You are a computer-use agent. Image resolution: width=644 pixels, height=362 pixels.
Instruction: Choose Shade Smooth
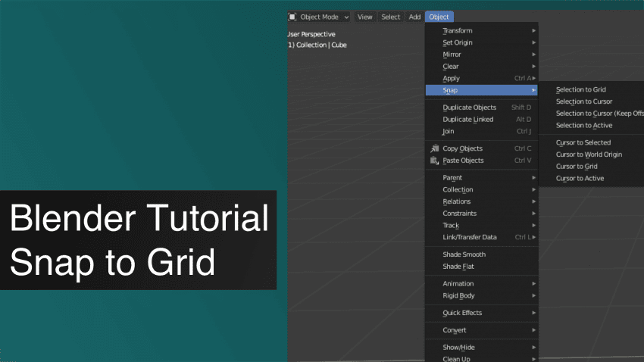coord(481,254)
